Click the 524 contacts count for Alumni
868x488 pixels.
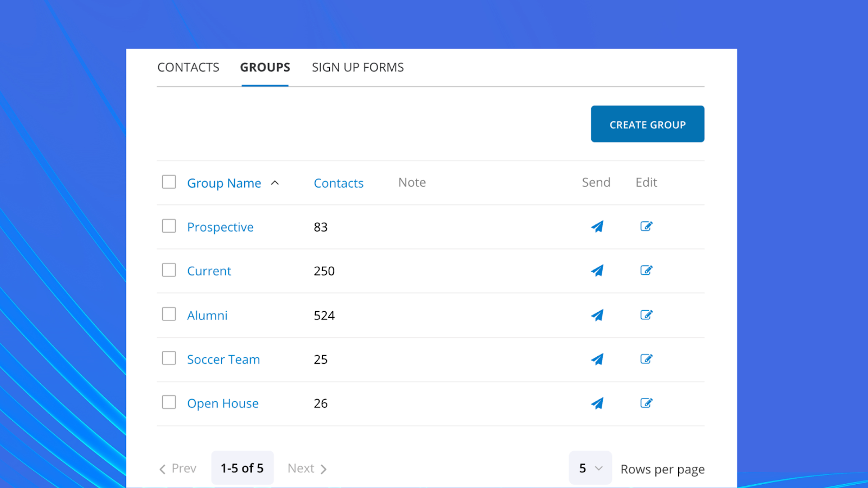324,316
